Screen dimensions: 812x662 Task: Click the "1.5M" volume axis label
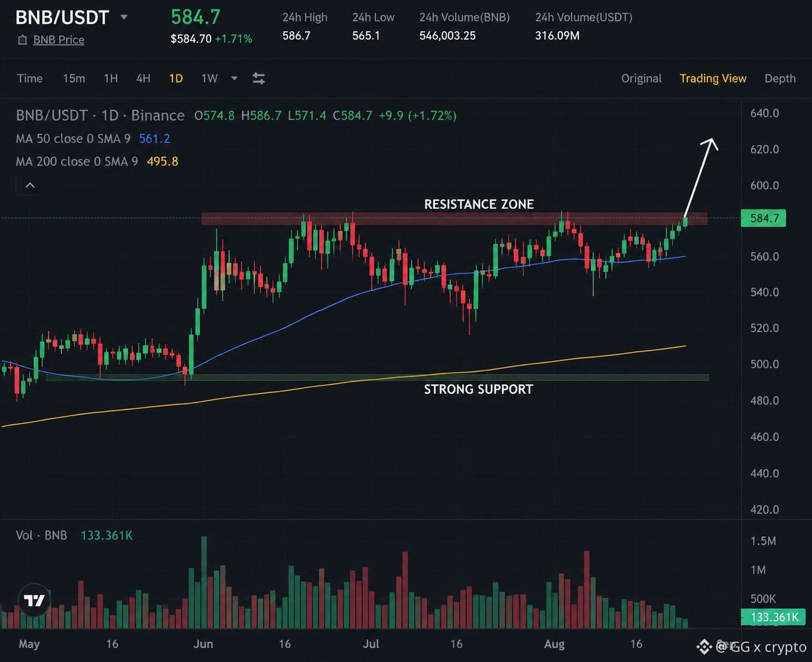click(763, 541)
